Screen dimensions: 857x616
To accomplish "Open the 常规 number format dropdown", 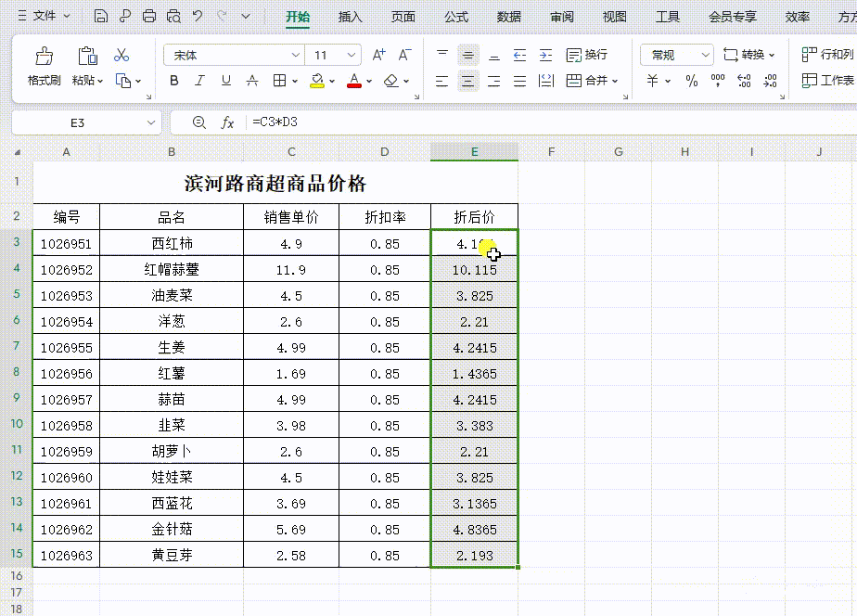I will [705, 55].
